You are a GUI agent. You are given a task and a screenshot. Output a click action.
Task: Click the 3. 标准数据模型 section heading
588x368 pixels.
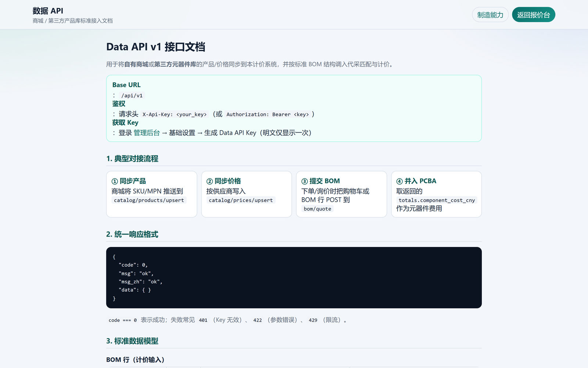click(x=132, y=341)
